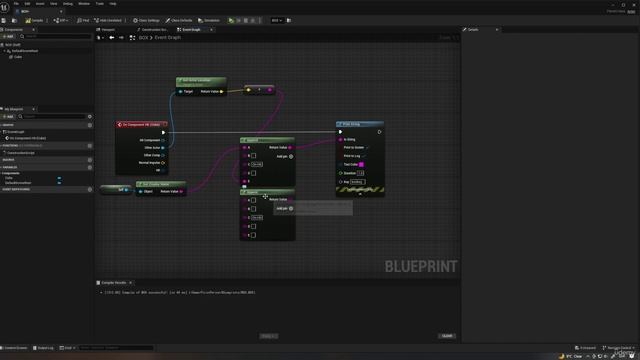Click the My Blueprint search field
This screenshot has width=640, height=360.
coord(52,117)
